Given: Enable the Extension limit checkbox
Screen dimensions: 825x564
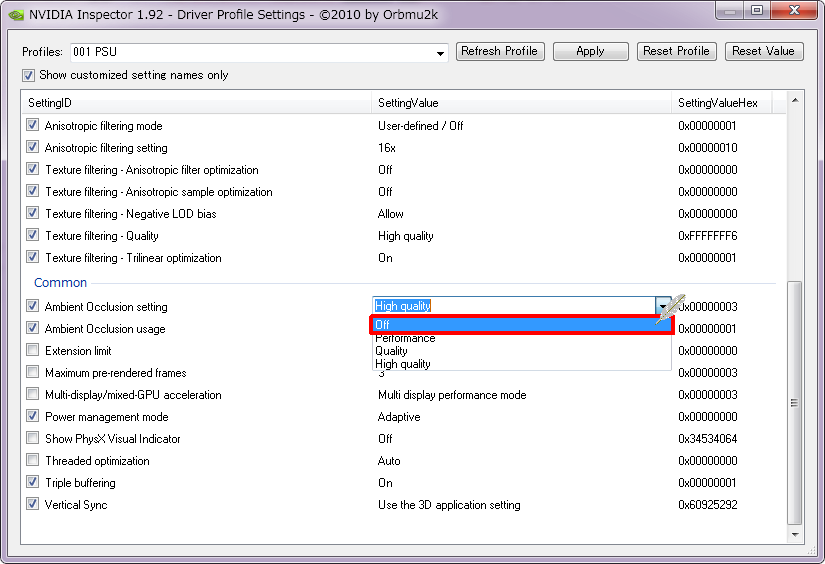Looking at the screenshot, I should coord(33,350).
